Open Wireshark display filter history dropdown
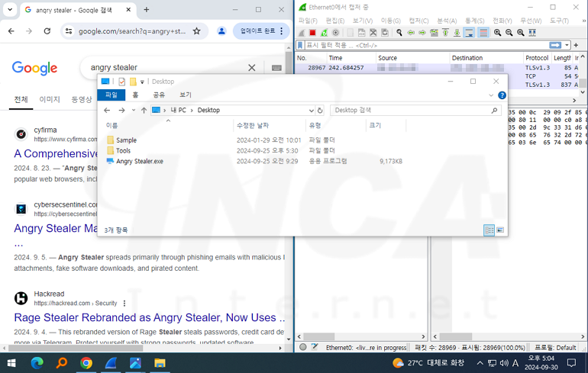This screenshot has height=373, width=588. pyautogui.click(x=567, y=45)
